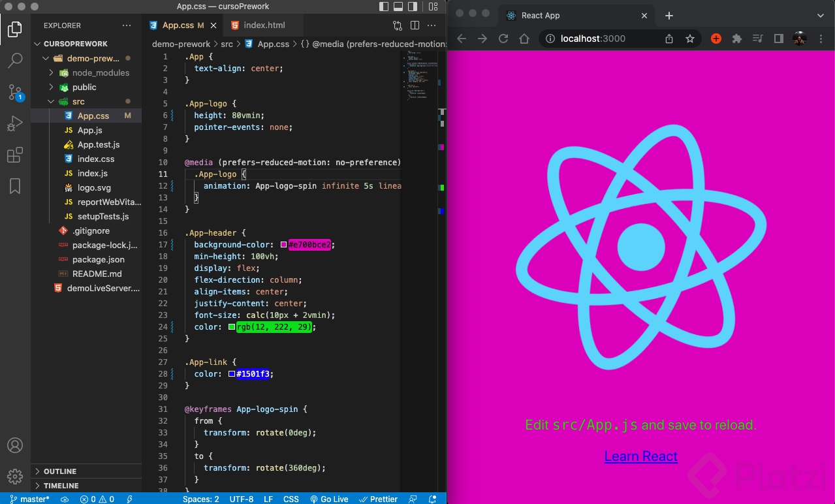Open errors and warnings count in status bar
The height and width of the screenshot is (504, 835).
coord(97,499)
